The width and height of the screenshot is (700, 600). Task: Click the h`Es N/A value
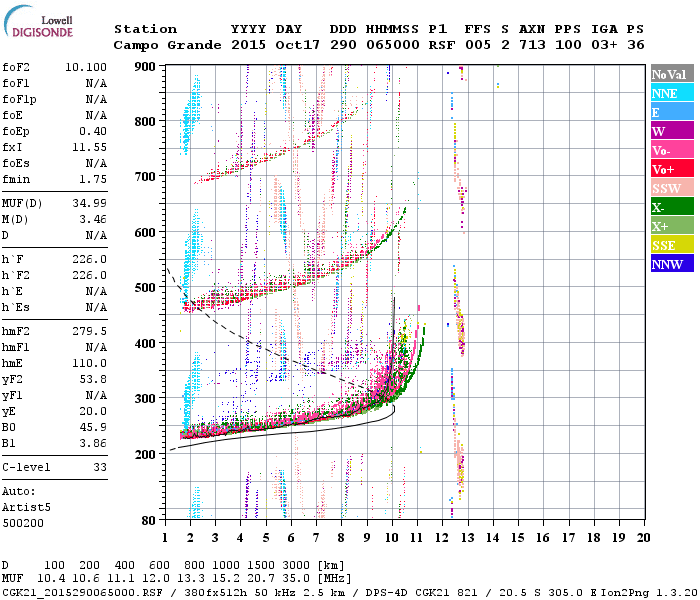pyautogui.click(x=96, y=308)
